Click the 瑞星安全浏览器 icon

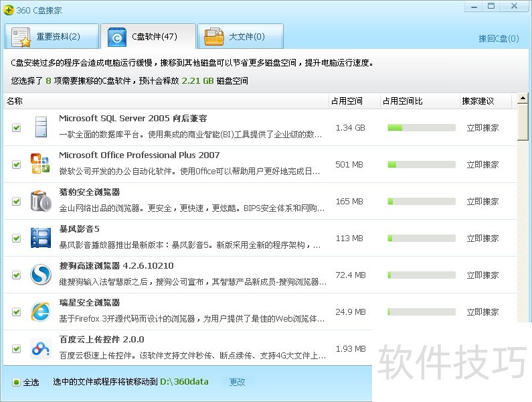40,312
